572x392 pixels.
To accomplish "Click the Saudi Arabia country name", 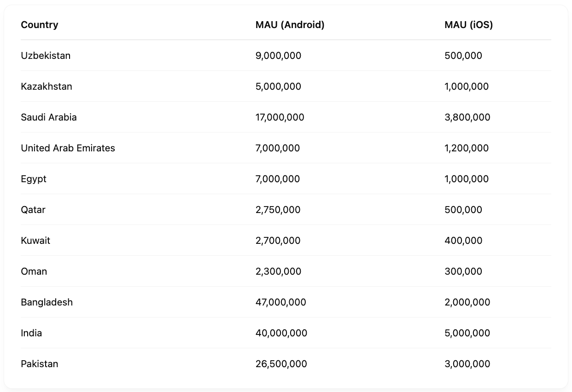I will [x=49, y=117].
